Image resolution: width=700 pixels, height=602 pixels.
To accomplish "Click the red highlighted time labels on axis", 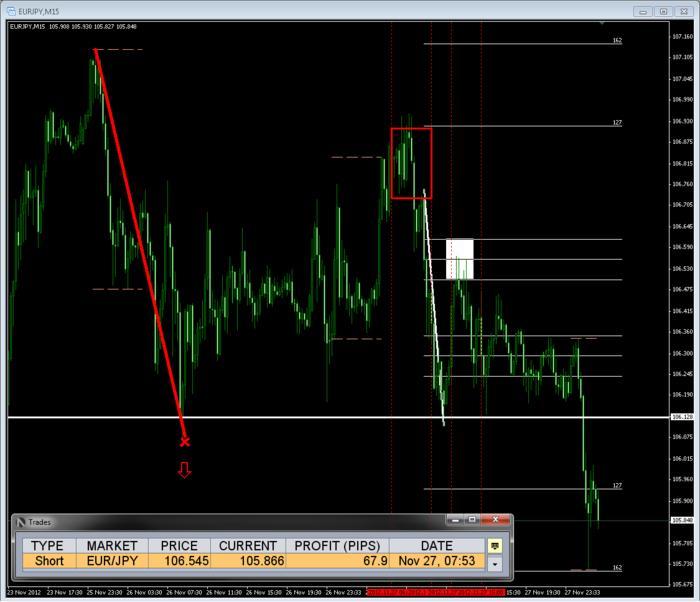I will tap(435, 592).
